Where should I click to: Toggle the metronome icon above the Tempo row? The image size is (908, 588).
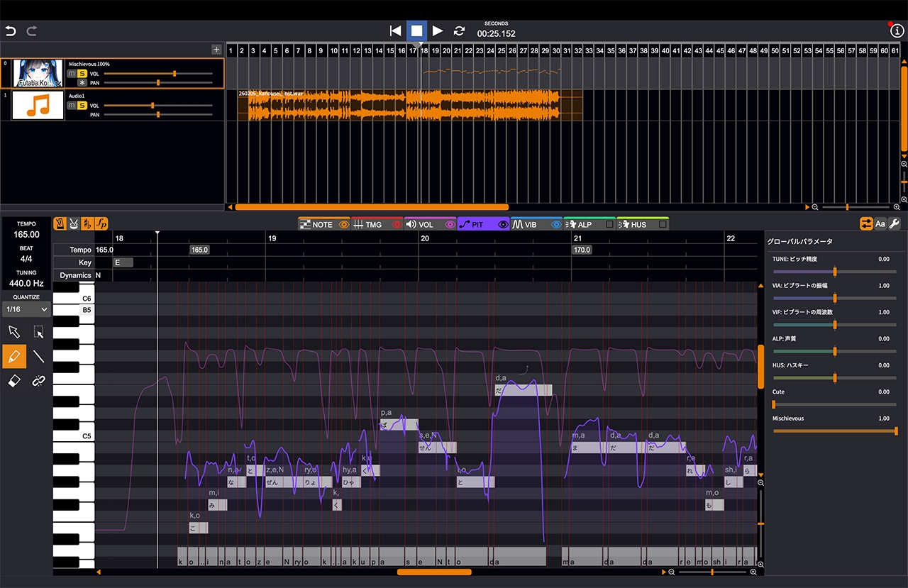pyautogui.click(x=60, y=224)
